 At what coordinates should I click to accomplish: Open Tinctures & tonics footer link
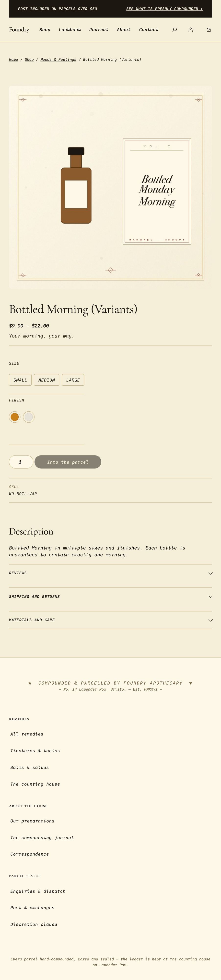click(35, 751)
